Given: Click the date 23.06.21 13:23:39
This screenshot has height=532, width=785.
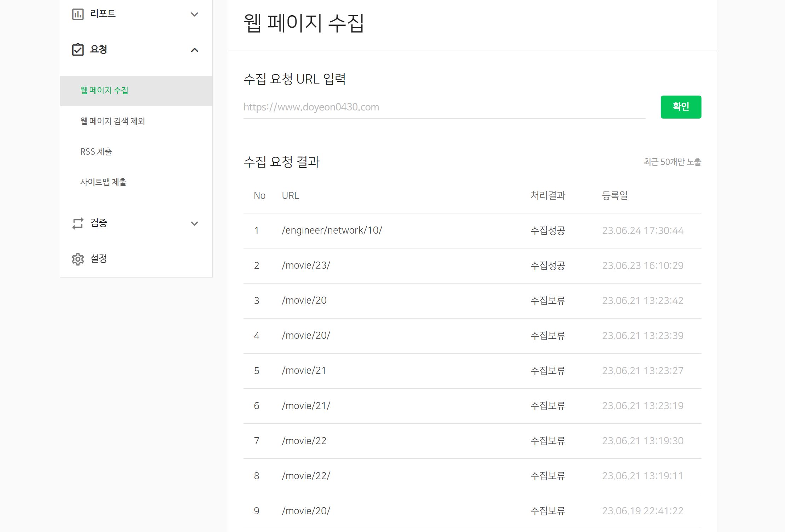Looking at the screenshot, I should [643, 336].
